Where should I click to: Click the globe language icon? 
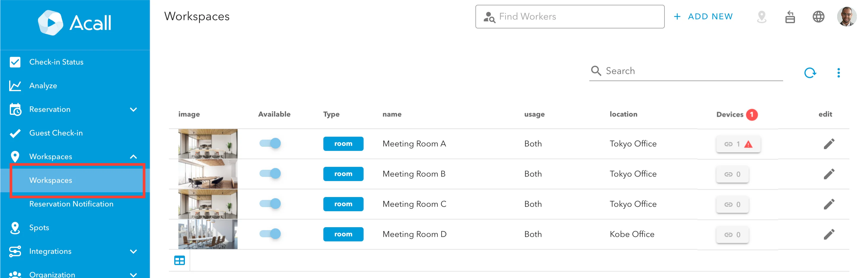(818, 17)
